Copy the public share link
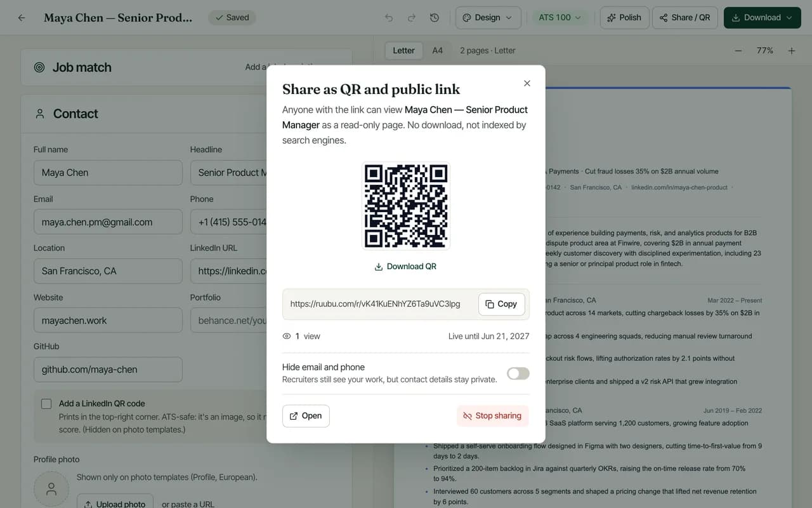The height and width of the screenshot is (508, 812). click(x=501, y=304)
